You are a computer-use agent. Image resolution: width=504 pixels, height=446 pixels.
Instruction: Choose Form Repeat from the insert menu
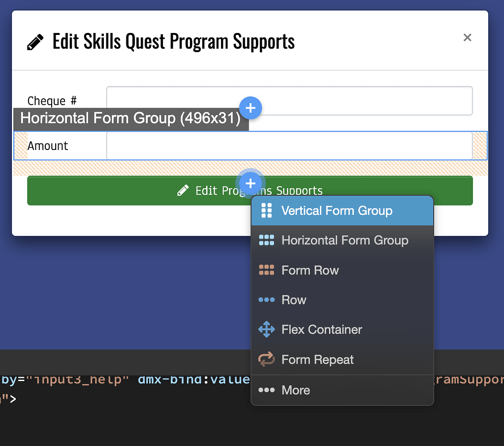(x=317, y=359)
